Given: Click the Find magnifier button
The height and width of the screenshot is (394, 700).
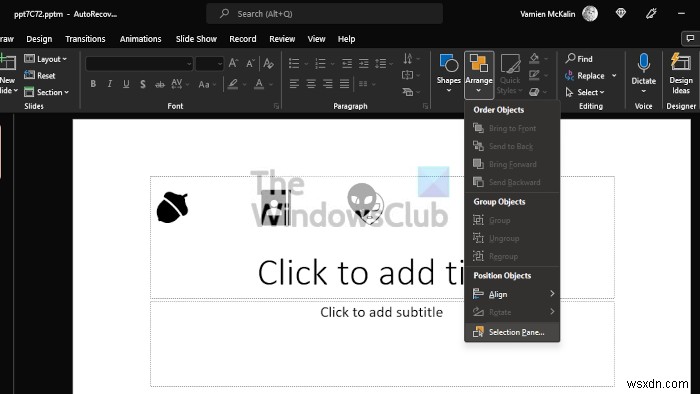Looking at the screenshot, I should tap(579, 58).
